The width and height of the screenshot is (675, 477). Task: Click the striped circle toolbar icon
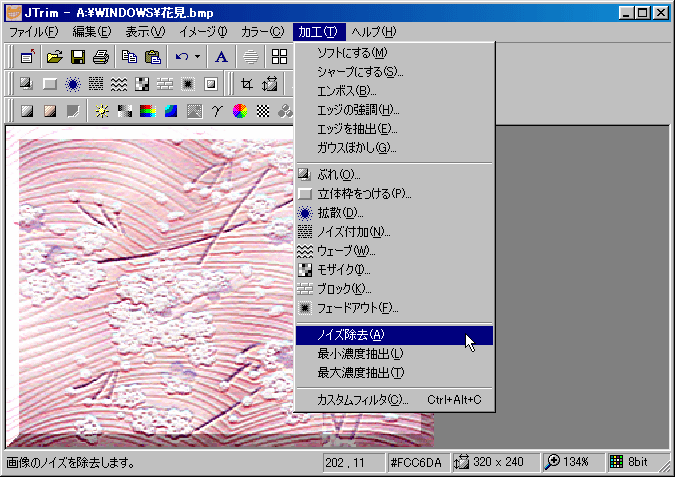(x=251, y=57)
